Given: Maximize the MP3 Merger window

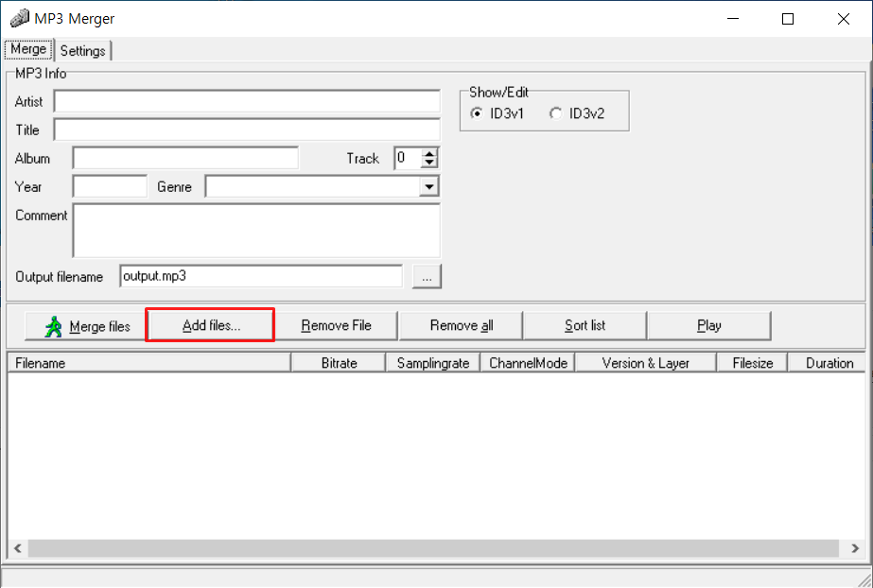Looking at the screenshot, I should coord(788,19).
